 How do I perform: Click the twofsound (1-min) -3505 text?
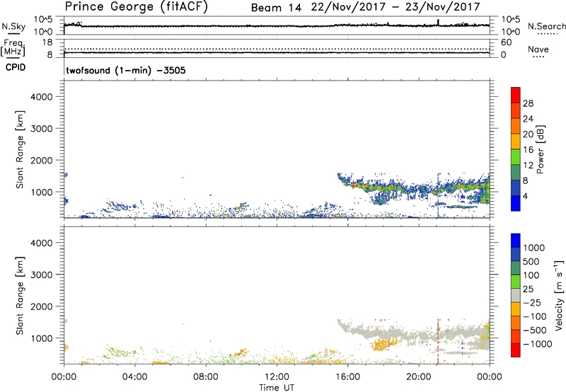[126, 70]
